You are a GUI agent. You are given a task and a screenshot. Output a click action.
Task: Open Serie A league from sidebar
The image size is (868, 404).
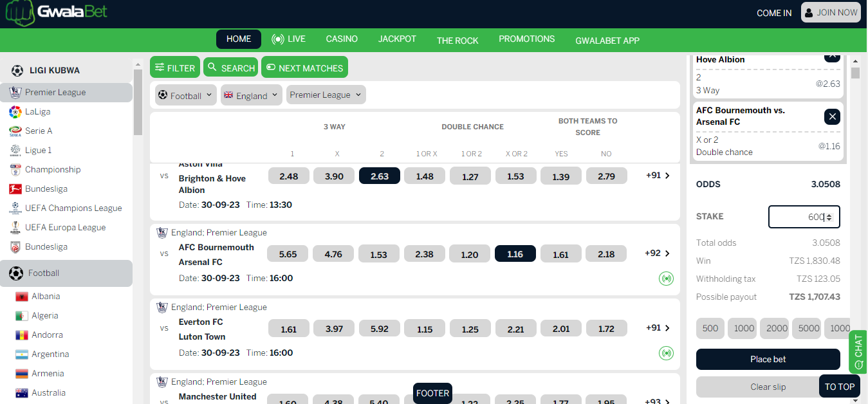(x=39, y=131)
